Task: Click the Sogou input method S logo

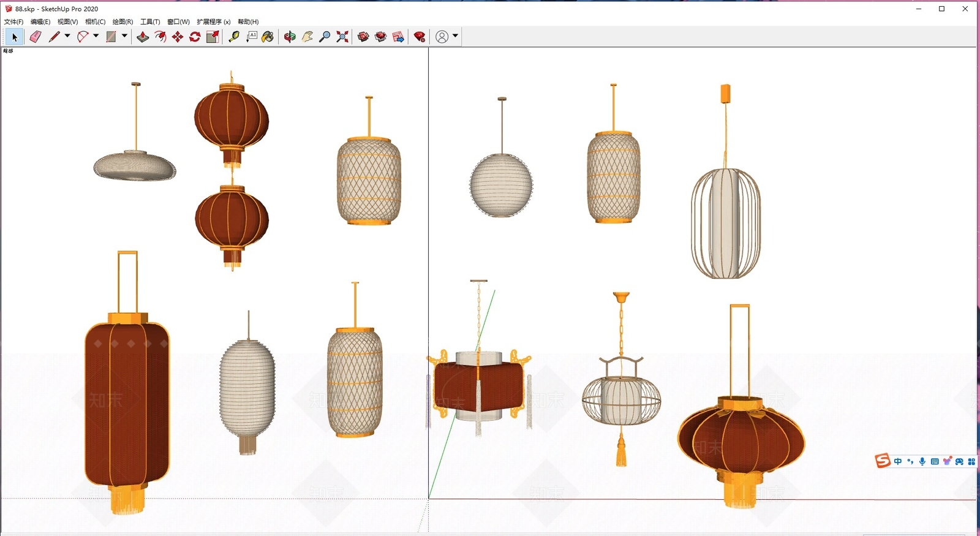Action: click(x=883, y=461)
